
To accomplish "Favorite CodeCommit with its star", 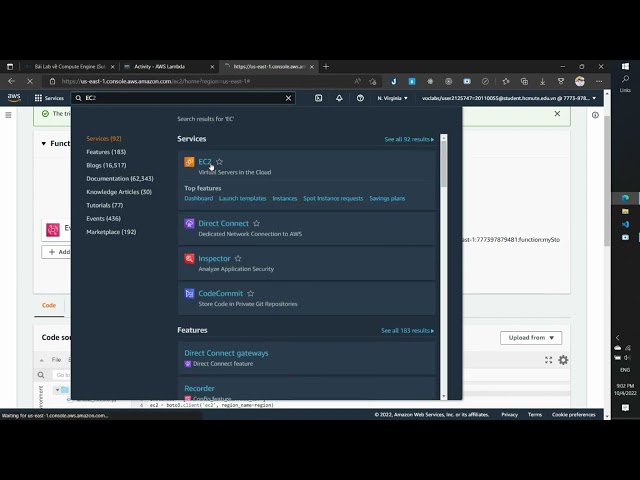I will click(x=251, y=293).
